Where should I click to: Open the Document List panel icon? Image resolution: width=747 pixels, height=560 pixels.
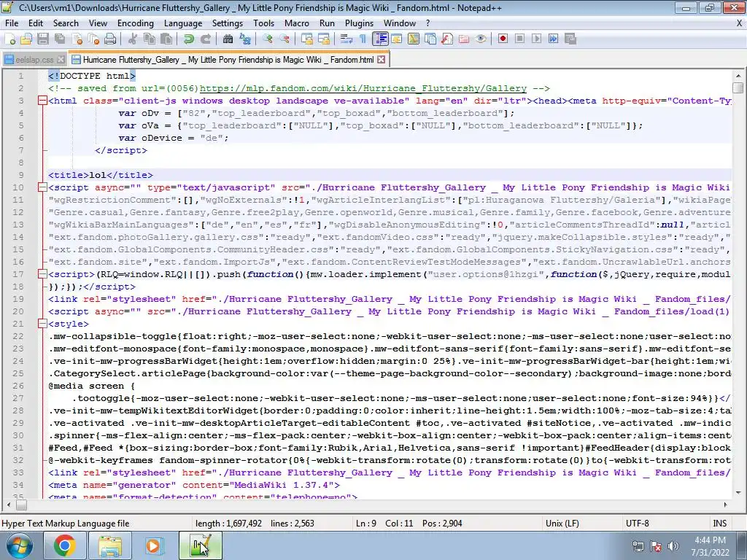[430, 39]
